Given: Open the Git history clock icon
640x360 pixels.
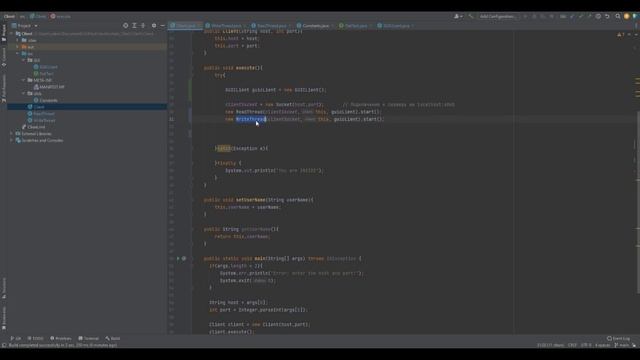Looking at the screenshot, I should [x=598, y=16].
